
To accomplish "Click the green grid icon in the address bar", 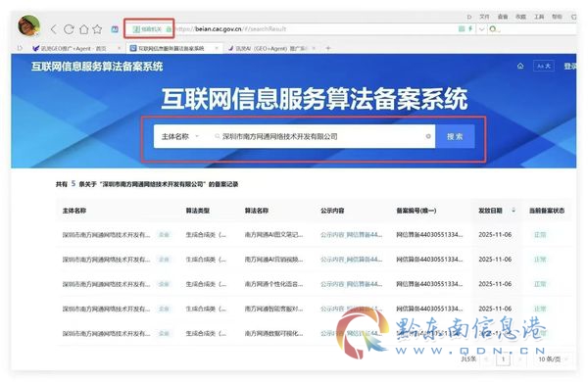I will pos(462,28).
